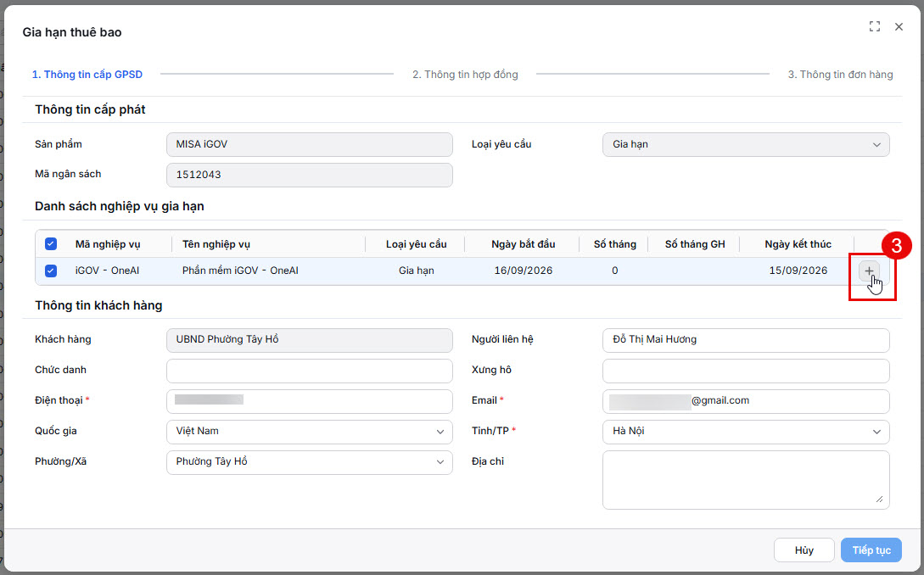Focus the Chức danh input field
The height and width of the screenshot is (575, 924).
pyautogui.click(x=310, y=371)
